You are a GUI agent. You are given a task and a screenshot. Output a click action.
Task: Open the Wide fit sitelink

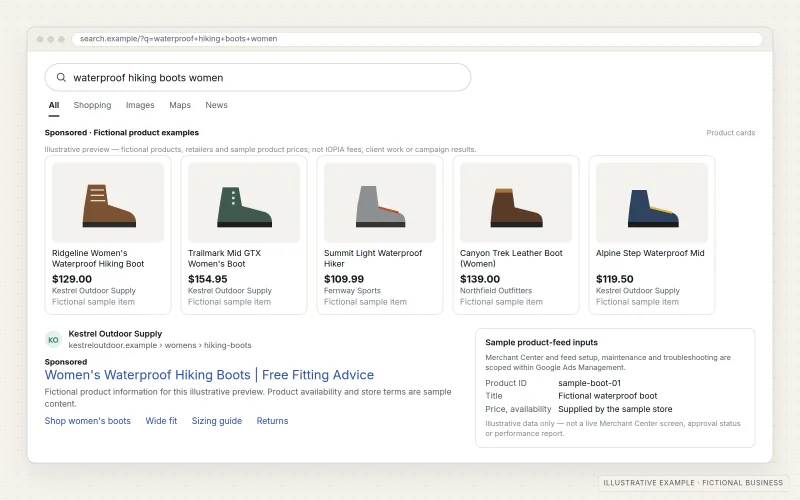point(161,421)
